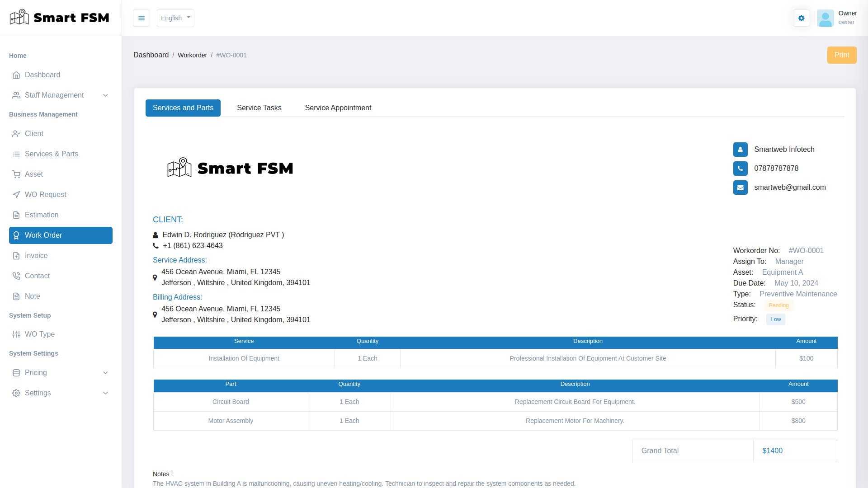Click the Pending status badge
Viewport: 868px width, 488px height.
(778, 305)
